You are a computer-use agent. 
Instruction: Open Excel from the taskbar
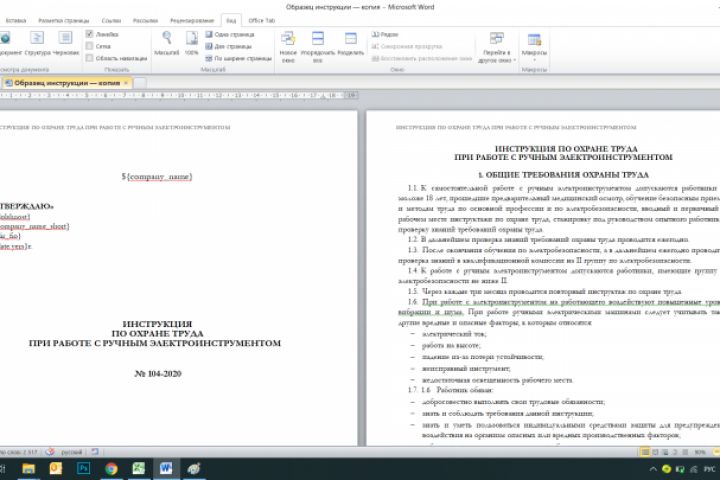coord(138,469)
